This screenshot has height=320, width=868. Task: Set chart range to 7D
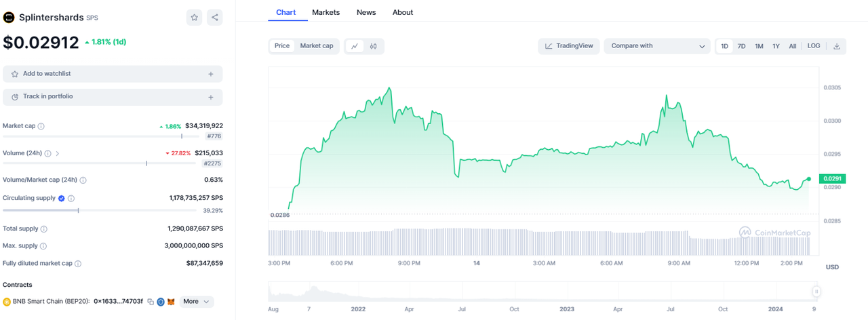[x=742, y=46]
